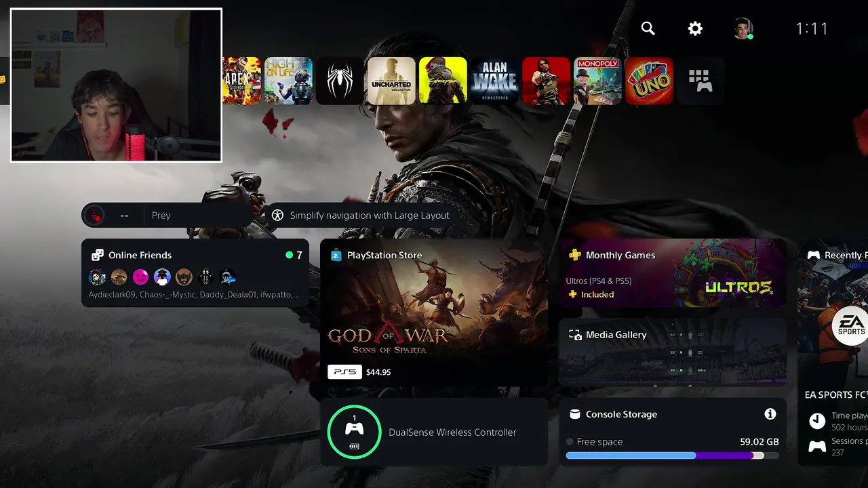Launch the Spider-Man game tile
Image resolution: width=868 pixels, height=488 pixels.
340,81
